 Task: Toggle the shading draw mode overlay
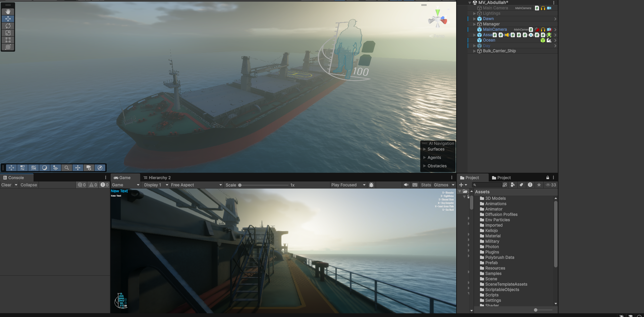[x=45, y=168]
